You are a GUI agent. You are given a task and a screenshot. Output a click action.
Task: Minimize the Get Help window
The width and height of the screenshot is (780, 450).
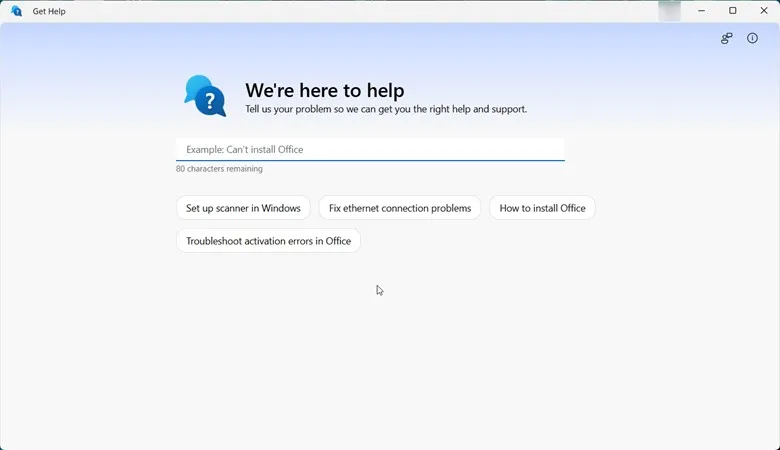tap(701, 11)
